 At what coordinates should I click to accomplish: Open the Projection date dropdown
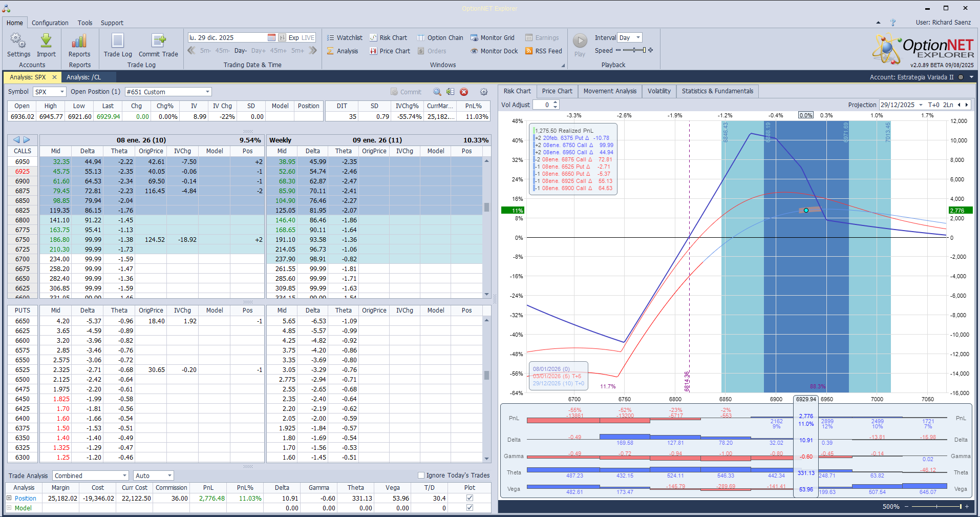click(921, 105)
